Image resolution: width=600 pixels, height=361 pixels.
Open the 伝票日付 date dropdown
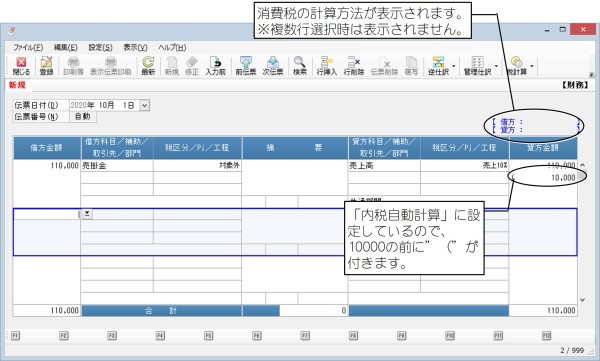coord(144,105)
